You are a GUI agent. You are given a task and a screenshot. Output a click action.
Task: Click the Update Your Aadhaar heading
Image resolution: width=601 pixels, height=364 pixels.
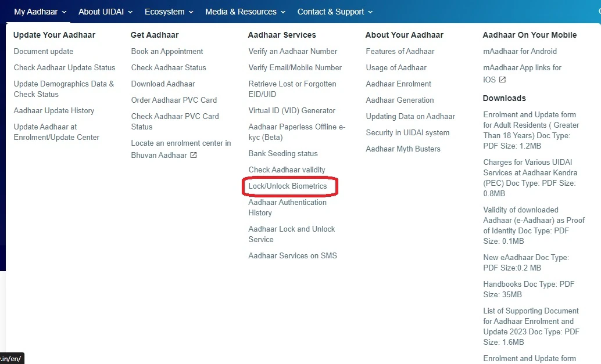pyautogui.click(x=54, y=35)
